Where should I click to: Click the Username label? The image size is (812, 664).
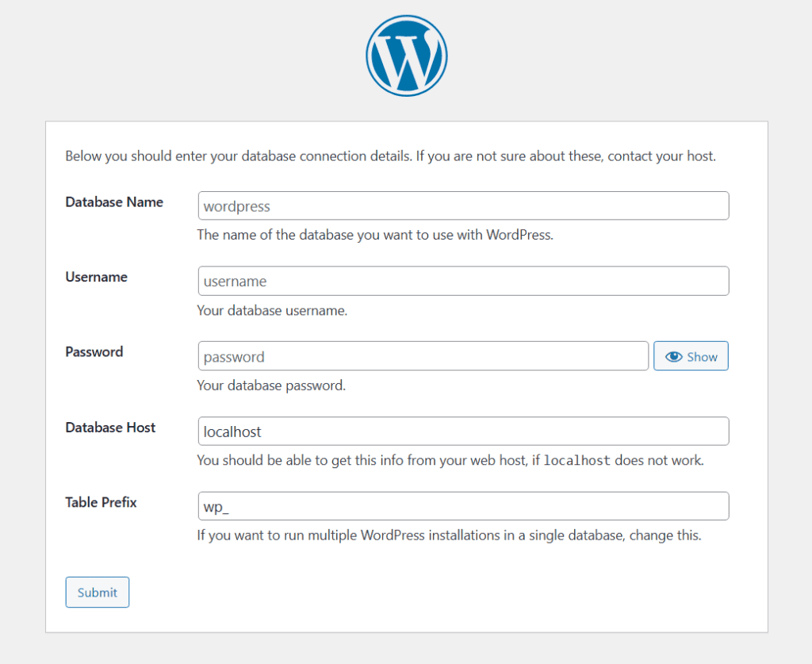point(96,277)
